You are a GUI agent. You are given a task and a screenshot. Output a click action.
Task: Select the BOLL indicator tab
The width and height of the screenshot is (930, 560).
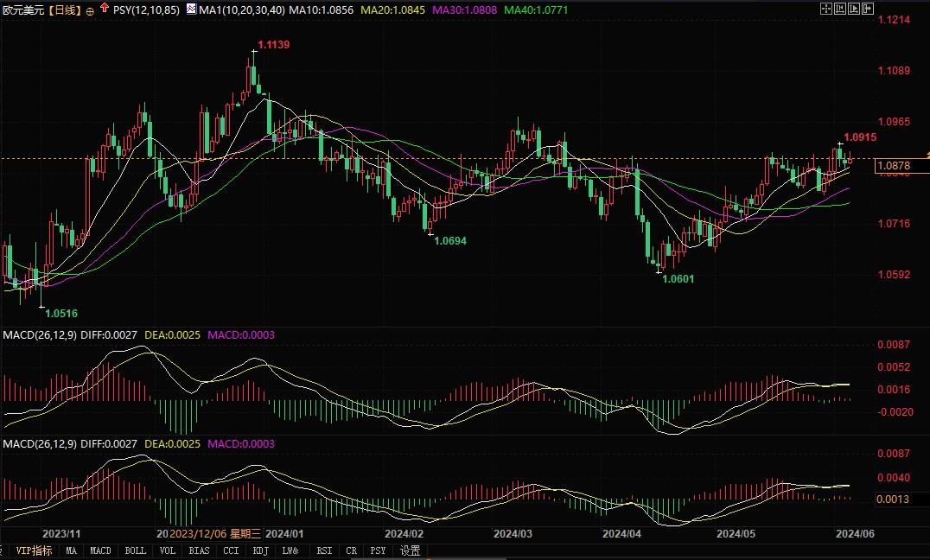135,550
